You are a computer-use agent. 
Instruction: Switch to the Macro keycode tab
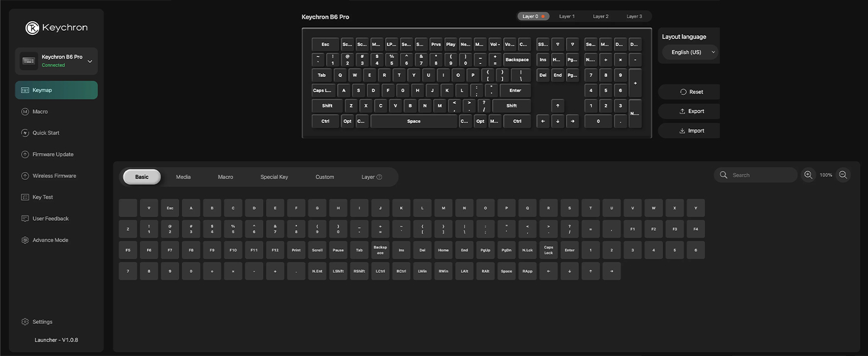click(x=225, y=177)
